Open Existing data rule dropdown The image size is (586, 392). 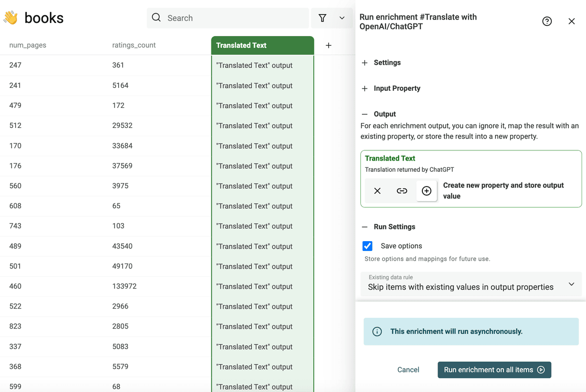(471, 284)
